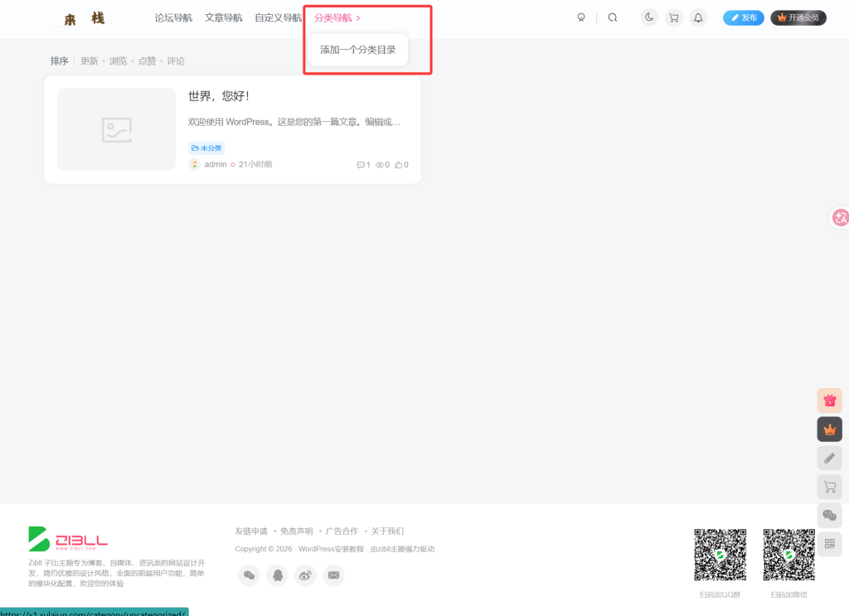The height and width of the screenshot is (616, 849).
Task: Click the footer QQ social icon
Action: pyautogui.click(x=278, y=575)
